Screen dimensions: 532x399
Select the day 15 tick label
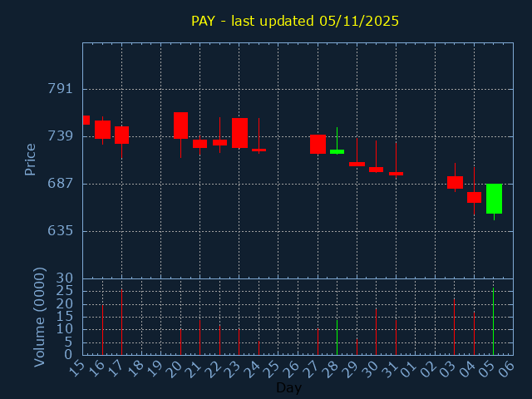77,368
